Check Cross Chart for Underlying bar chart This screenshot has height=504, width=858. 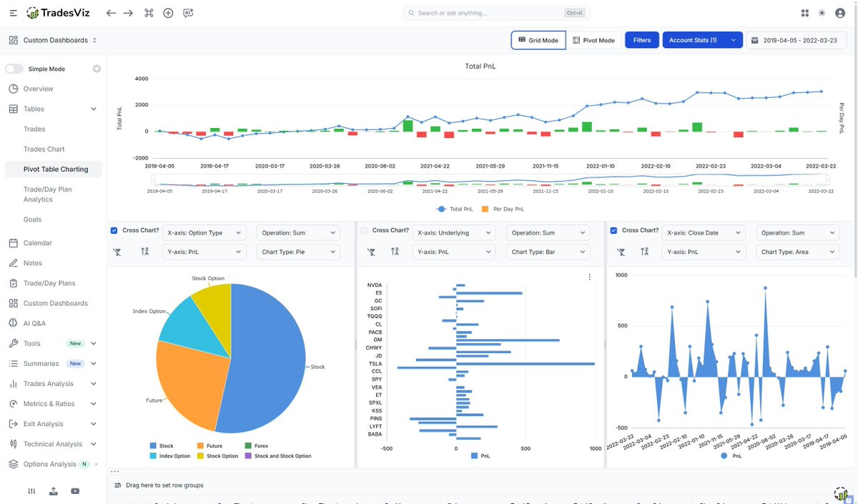point(364,230)
